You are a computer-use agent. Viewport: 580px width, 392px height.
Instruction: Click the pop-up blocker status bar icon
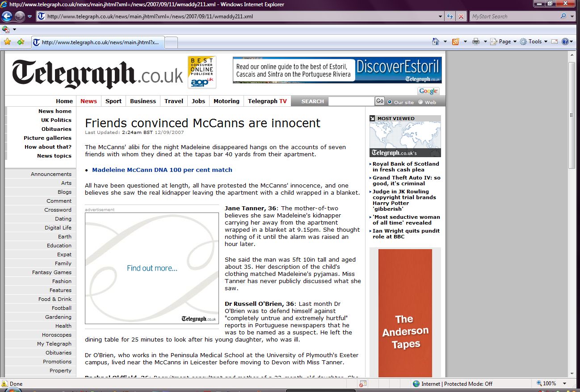click(363, 384)
